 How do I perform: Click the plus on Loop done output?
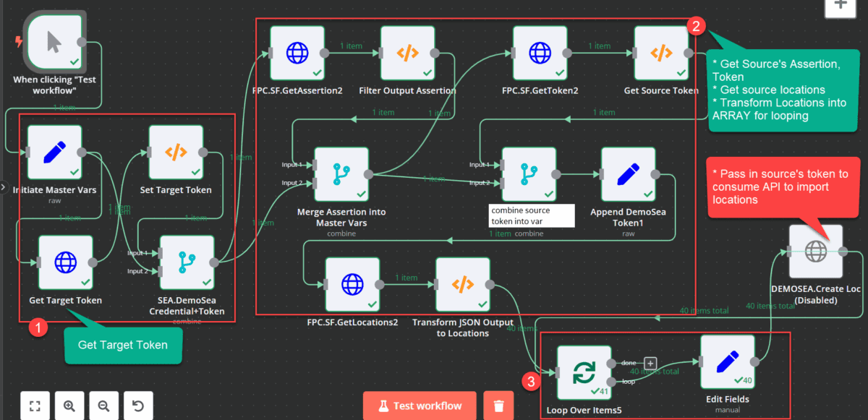tap(650, 363)
